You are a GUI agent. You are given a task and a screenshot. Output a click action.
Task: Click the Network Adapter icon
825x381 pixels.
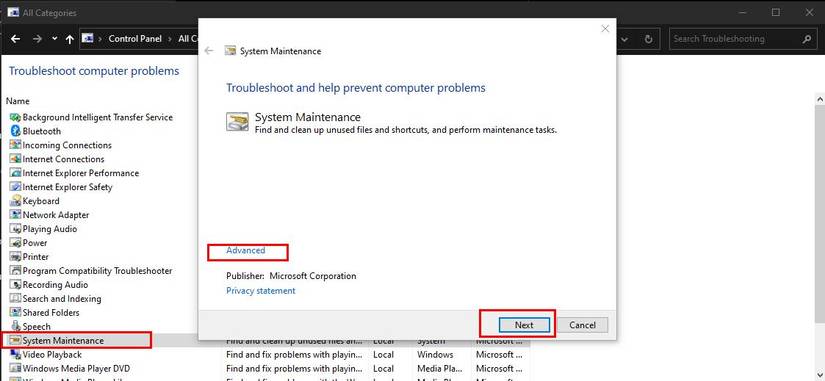15,215
